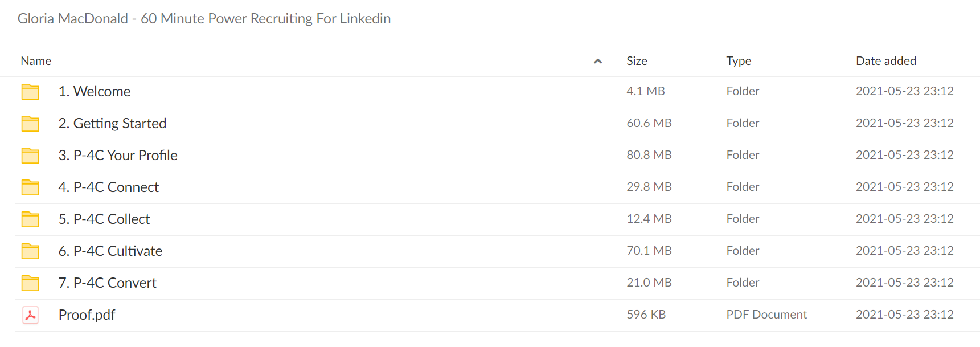Open the 6. P-4C Cultivate folder name
This screenshot has width=980, height=347.
pos(110,251)
